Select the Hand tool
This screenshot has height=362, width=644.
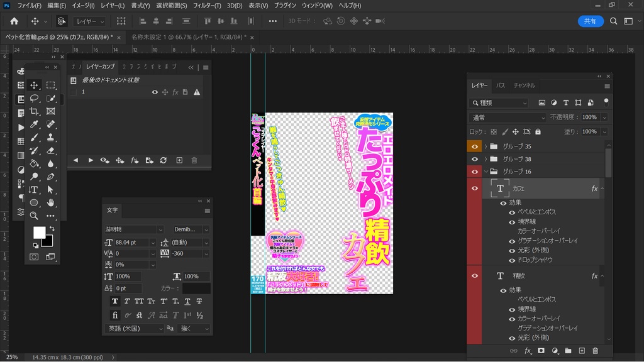pos(50,203)
